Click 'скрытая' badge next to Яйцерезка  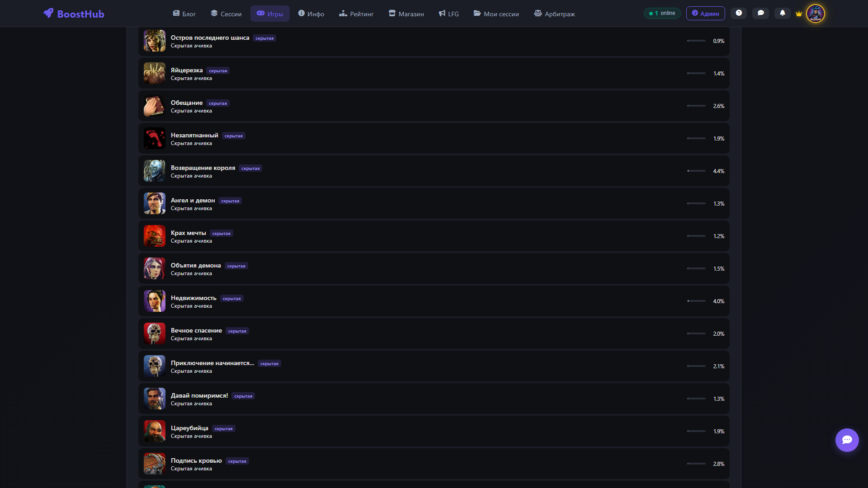click(x=218, y=71)
